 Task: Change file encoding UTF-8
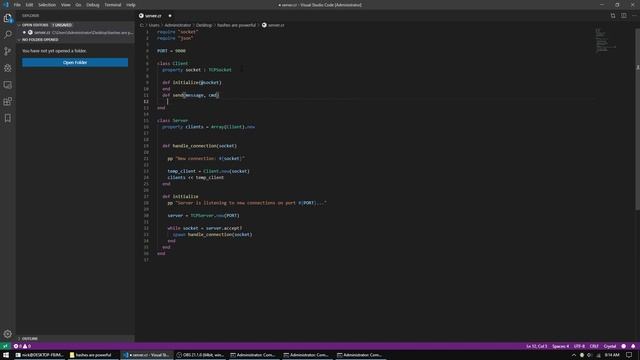pyautogui.click(x=579, y=346)
